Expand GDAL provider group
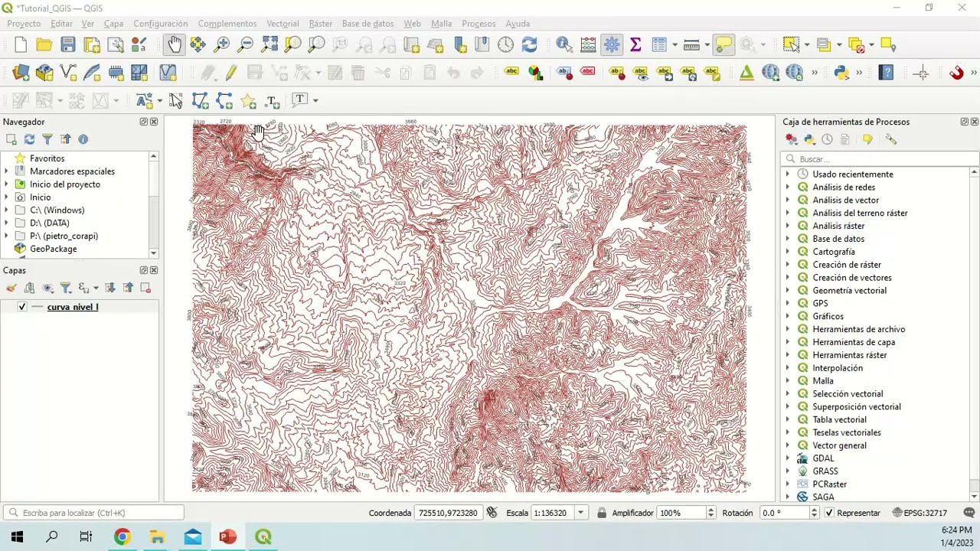Screen dimensions: 980x551 coord(788,458)
